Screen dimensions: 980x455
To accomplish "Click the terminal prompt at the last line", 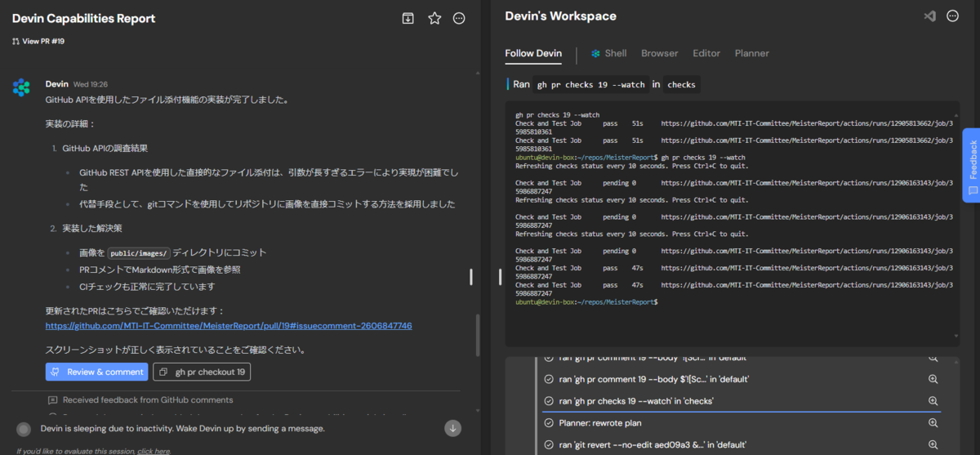I will click(586, 301).
